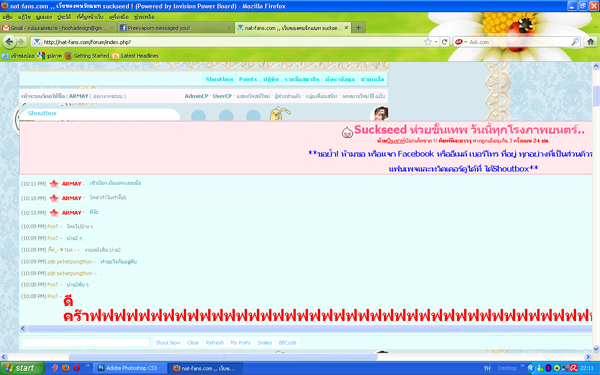This screenshot has width=600, height=375.
Task: Open the UserCP link
Action: coord(222,96)
